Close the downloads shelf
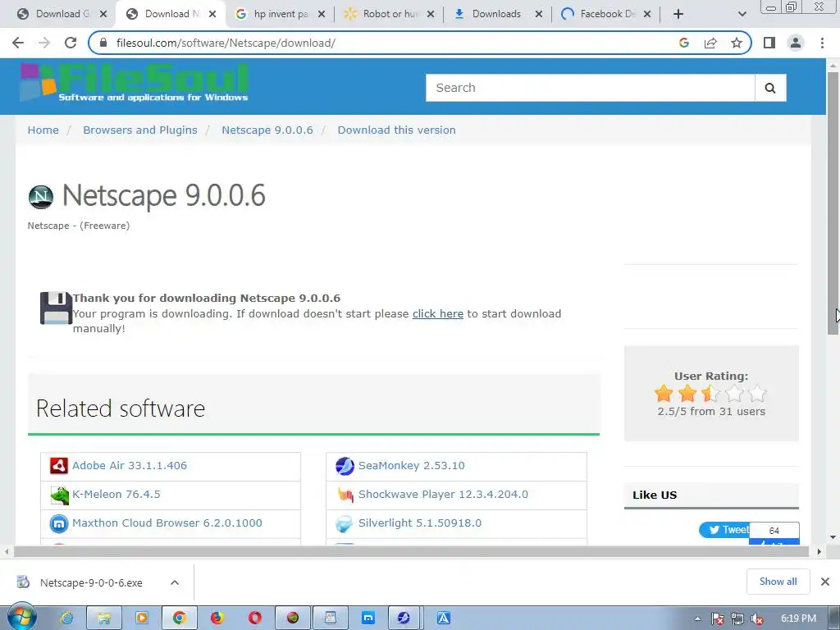840x630 pixels. click(x=825, y=582)
